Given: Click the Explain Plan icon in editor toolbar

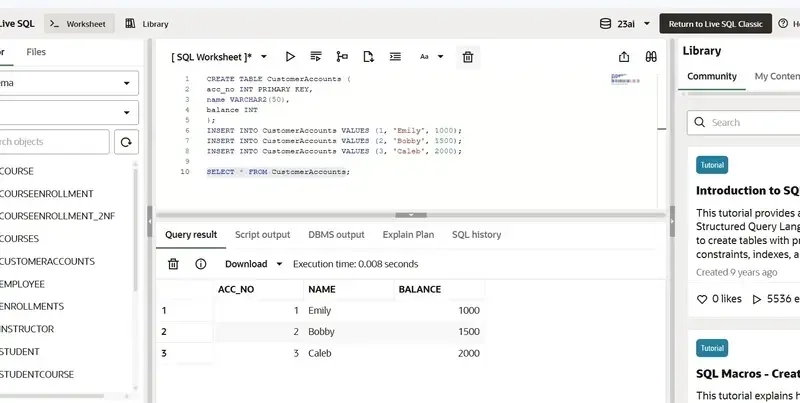Looking at the screenshot, I should tap(342, 57).
